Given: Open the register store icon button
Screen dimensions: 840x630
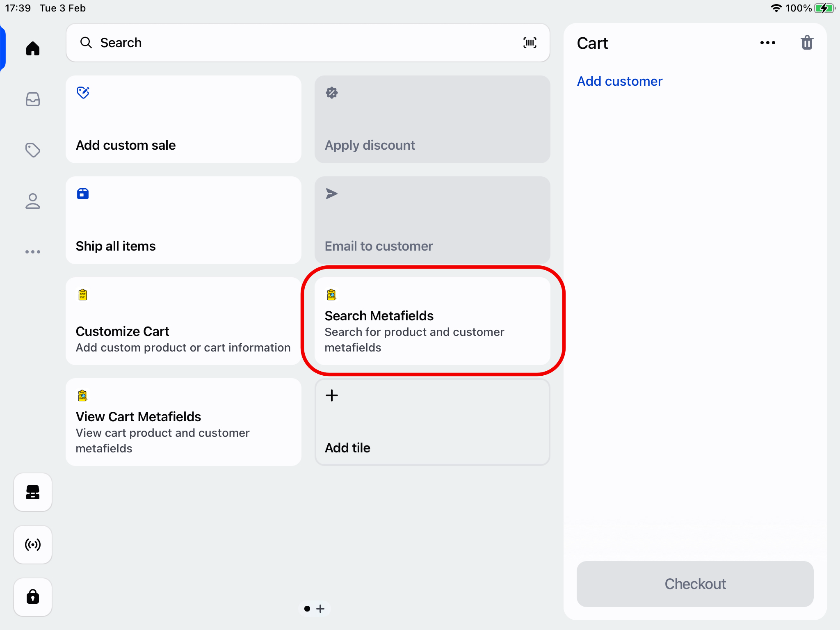Looking at the screenshot, I should (33, 492).
